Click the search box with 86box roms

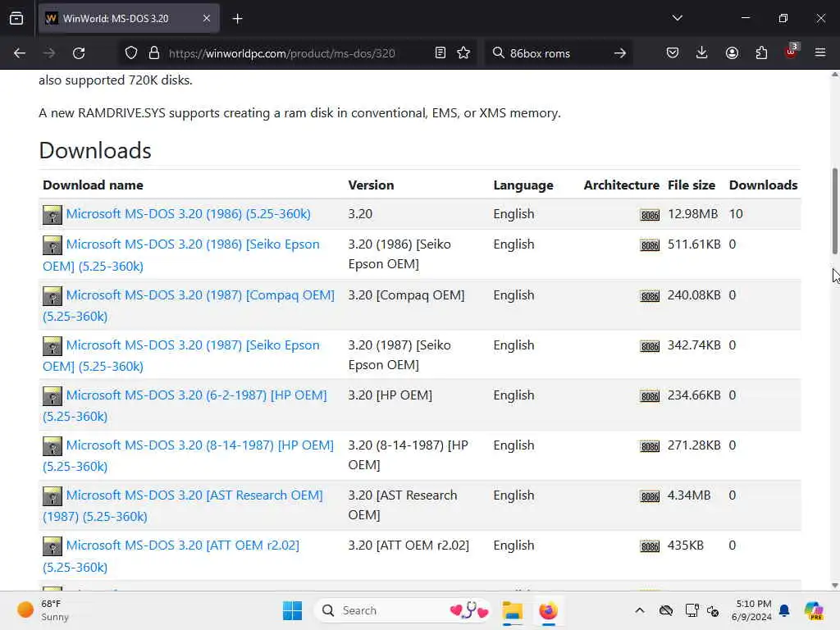557,53
